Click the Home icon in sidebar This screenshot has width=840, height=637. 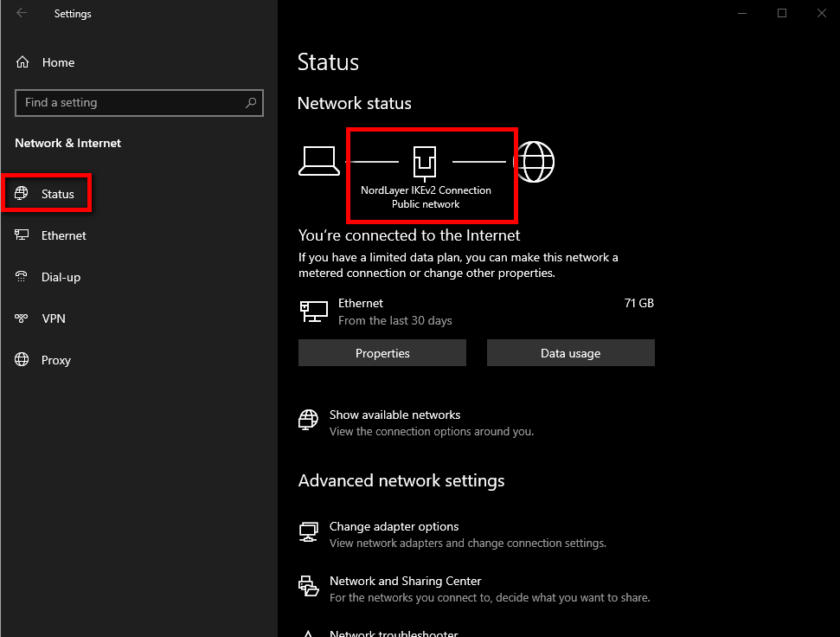(22, 61)
